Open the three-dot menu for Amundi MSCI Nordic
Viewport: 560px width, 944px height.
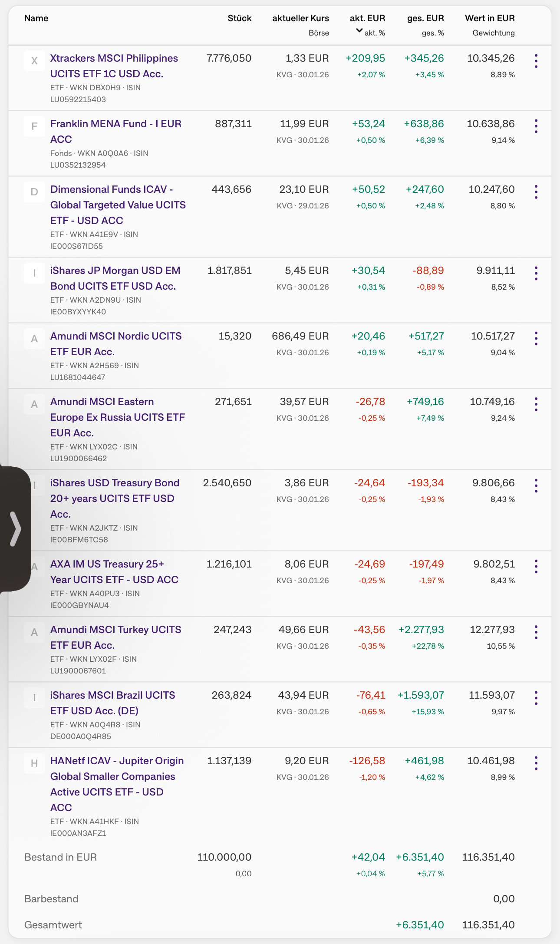tap(536, 339)
